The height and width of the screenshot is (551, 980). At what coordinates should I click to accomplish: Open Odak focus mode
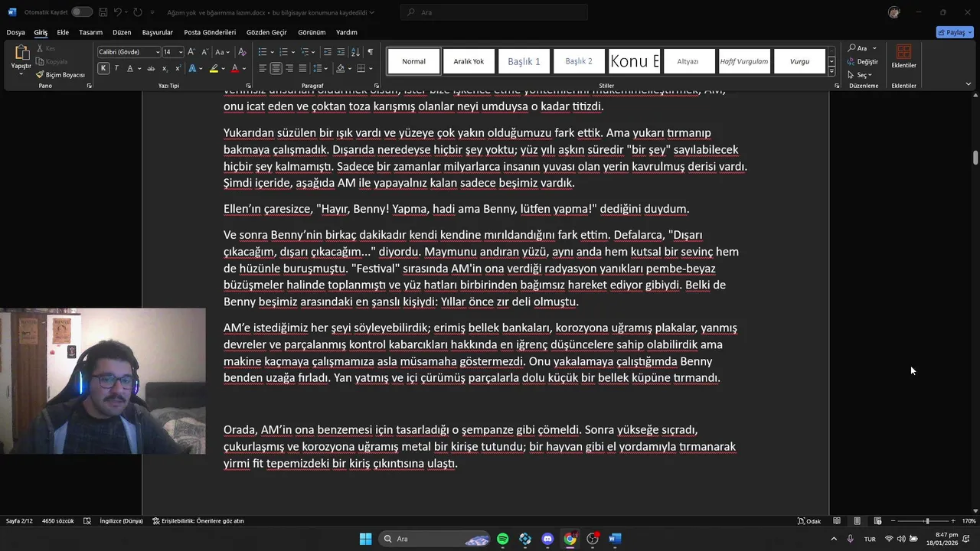point(809,521)
